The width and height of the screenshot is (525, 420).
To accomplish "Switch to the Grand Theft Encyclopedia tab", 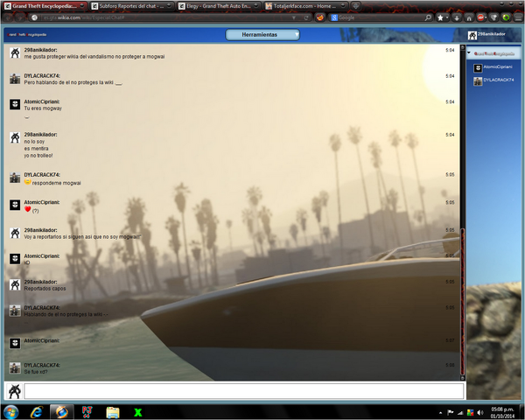I will coord(45,6).
